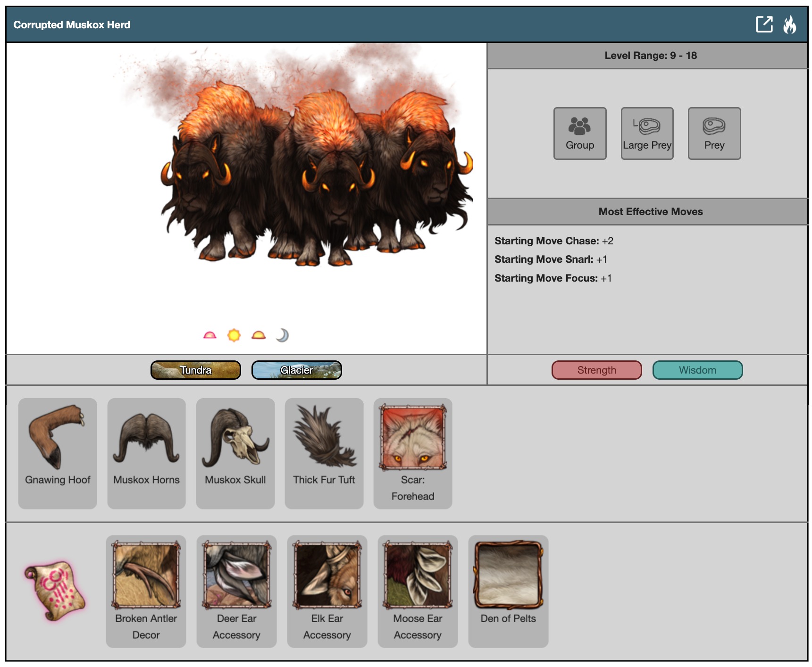812x667 pixels.
Task: Select the teal Wisdom stat button
Action: (697, 370)
